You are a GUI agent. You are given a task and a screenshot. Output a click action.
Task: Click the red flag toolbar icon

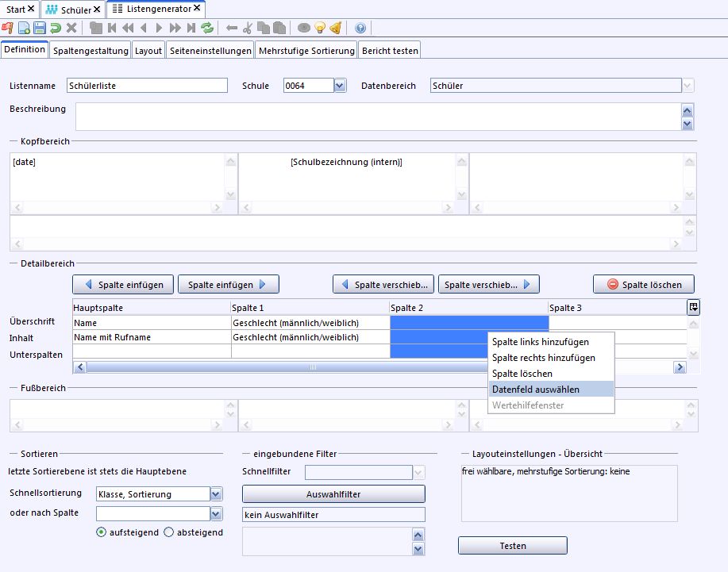[x=7, y=29]
